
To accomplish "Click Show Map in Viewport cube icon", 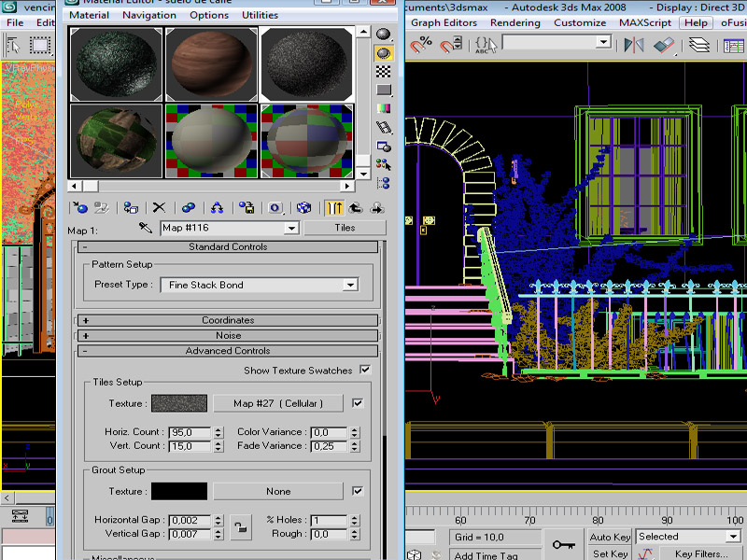I will 303,207.
